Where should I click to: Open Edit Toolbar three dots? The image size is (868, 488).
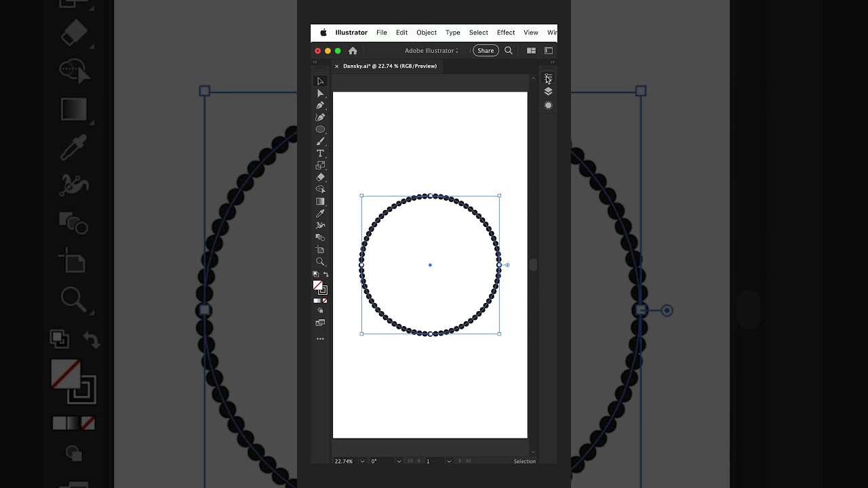coord(320,338)
